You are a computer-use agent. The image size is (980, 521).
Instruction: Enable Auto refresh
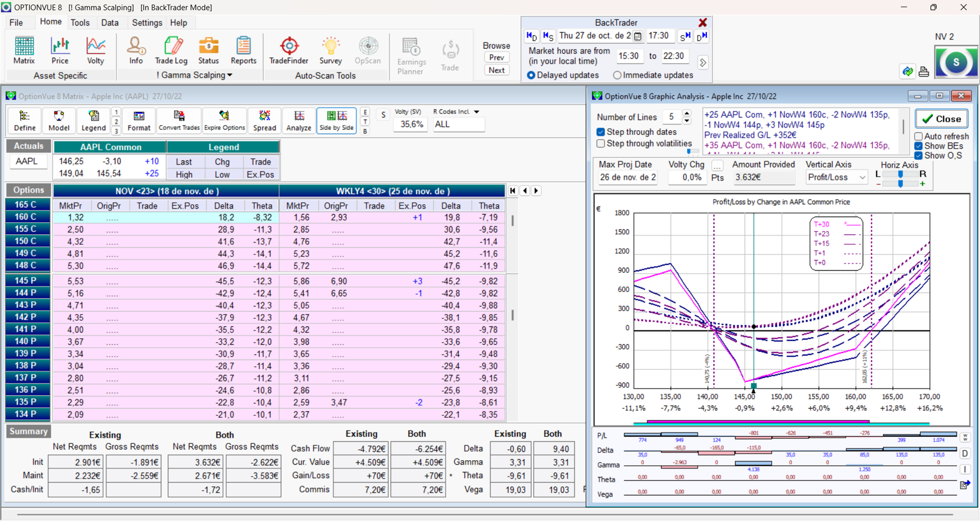point(918,136)
